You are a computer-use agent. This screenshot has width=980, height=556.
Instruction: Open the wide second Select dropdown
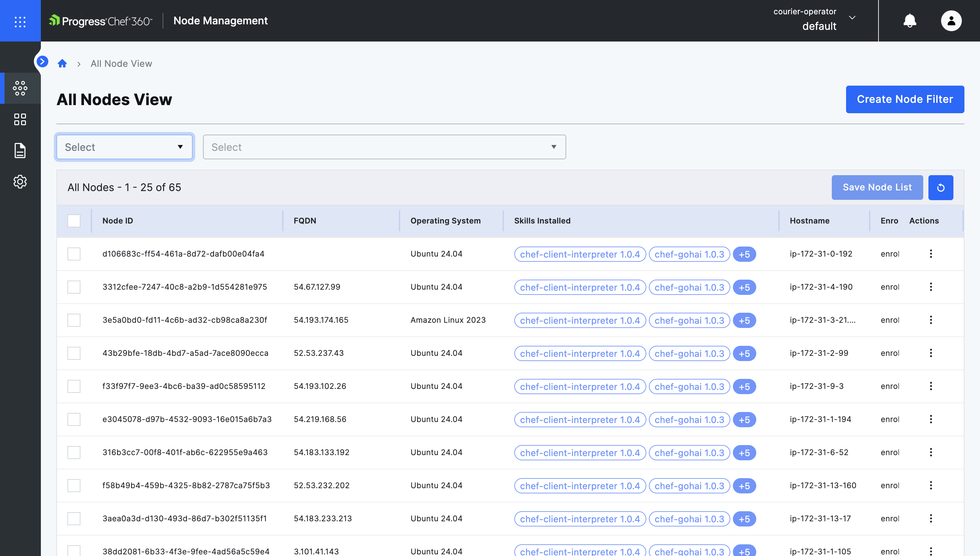[x=384, y=147]
